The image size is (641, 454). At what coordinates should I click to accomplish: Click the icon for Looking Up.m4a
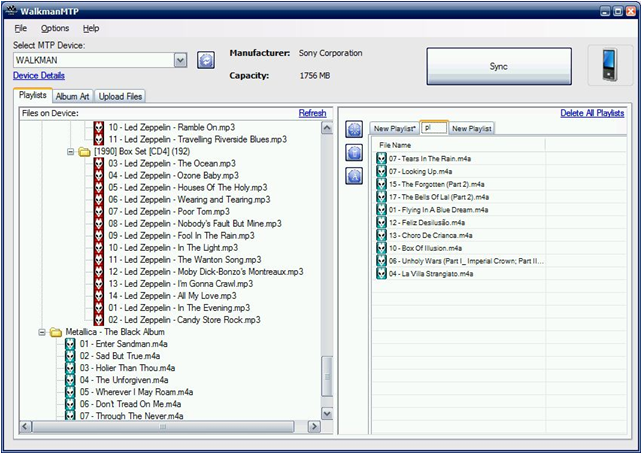click(x=381, y=171)
